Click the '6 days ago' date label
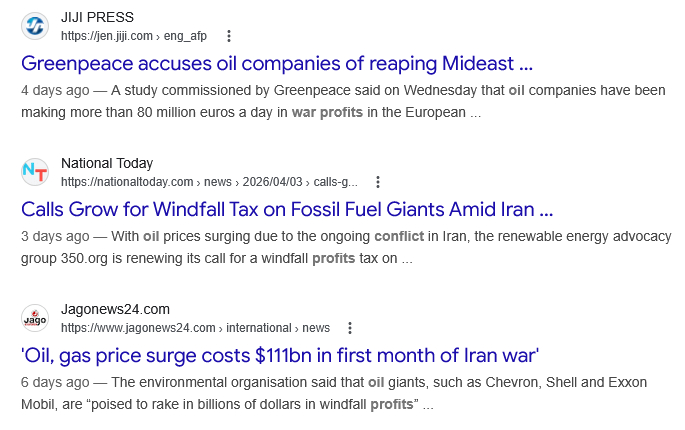Viewport: 685px width, 430px height. tap(55, 382)
